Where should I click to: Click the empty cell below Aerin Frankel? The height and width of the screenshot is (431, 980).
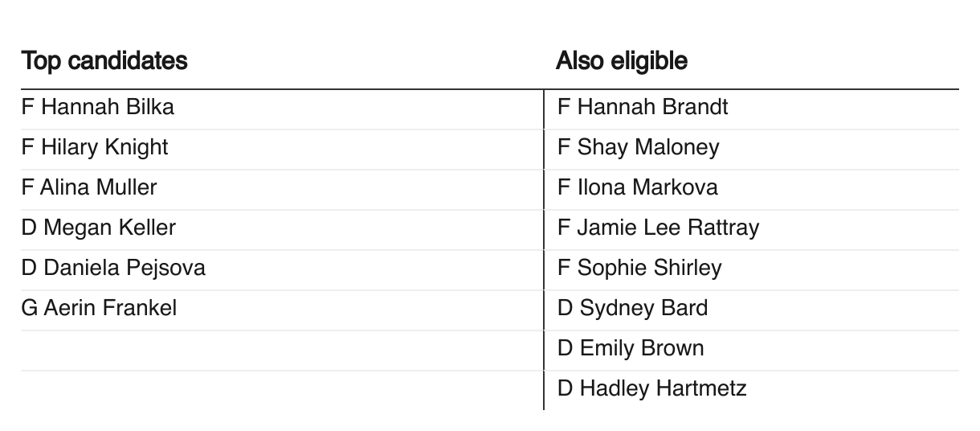click(x=281, y=350)
